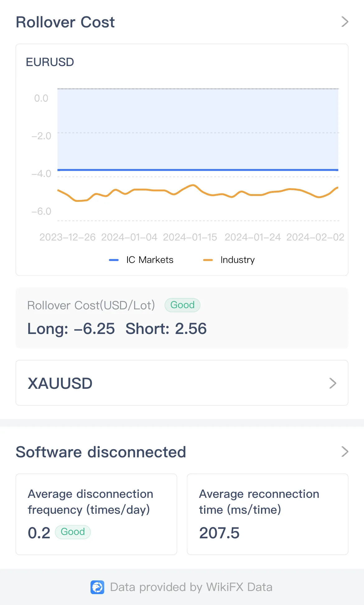Click the 2024-01-15 date on chart axis
Viewport: 364px width, 605px height.
coord(190,237)
